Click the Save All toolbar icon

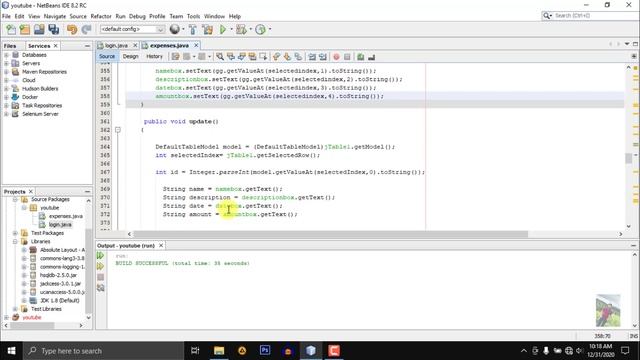coord(53,29)
